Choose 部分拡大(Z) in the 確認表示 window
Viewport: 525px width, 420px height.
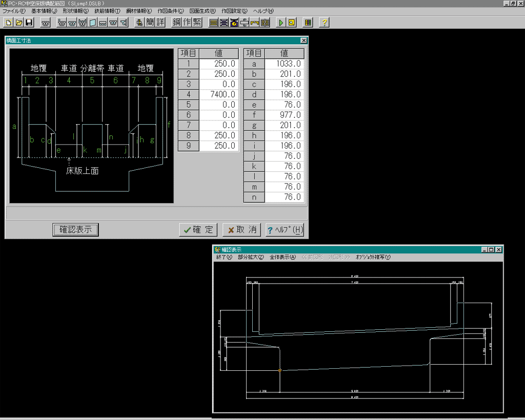250,257
